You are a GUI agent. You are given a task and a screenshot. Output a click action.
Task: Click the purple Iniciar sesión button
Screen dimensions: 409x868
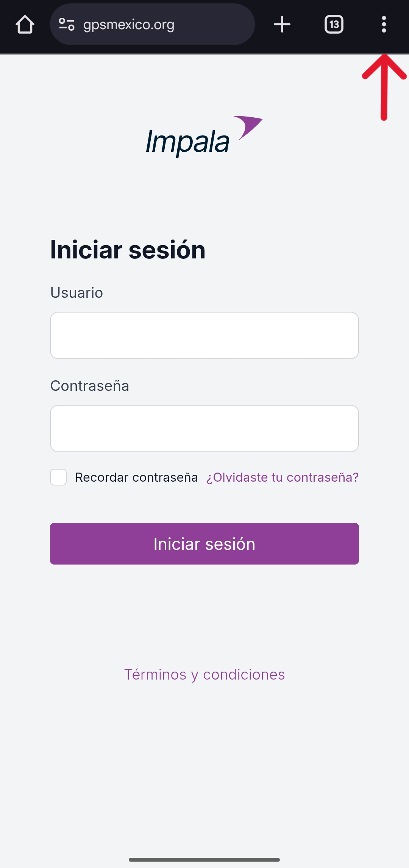(204, 544)
